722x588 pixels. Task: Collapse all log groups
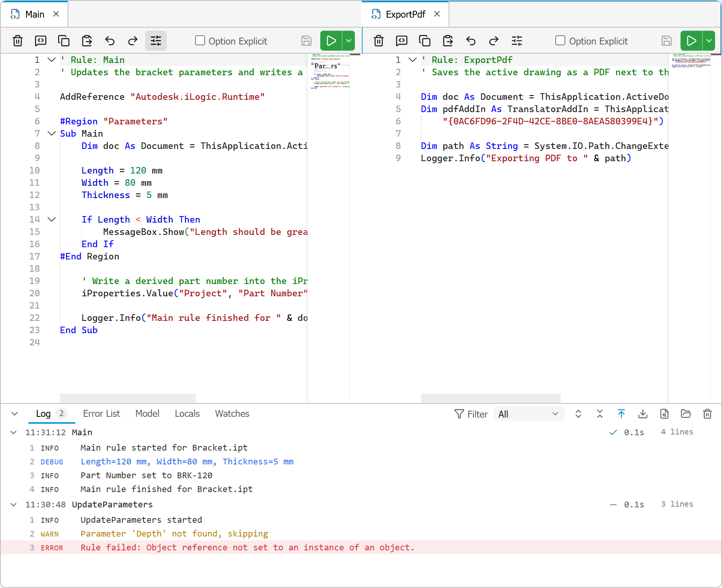600,414
